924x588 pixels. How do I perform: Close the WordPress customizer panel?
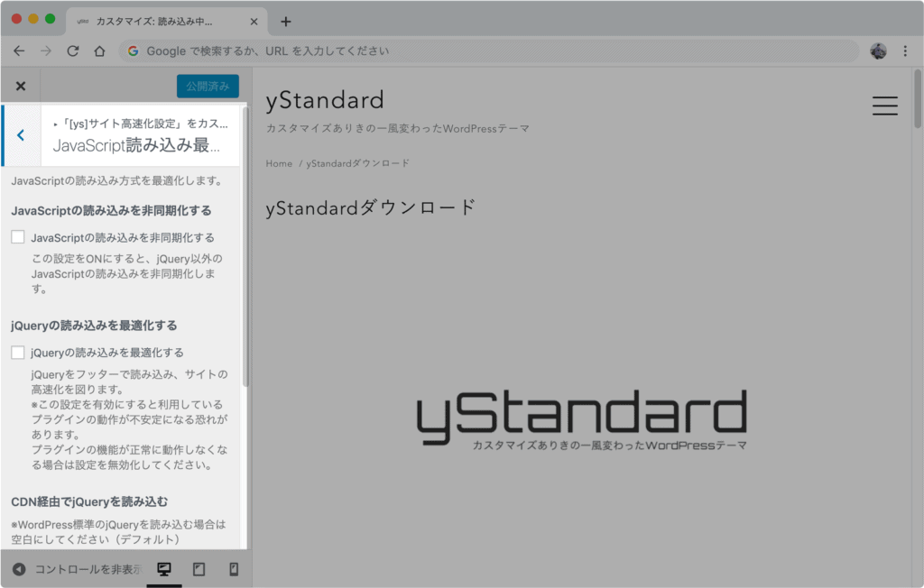click(x=21, y=86)
